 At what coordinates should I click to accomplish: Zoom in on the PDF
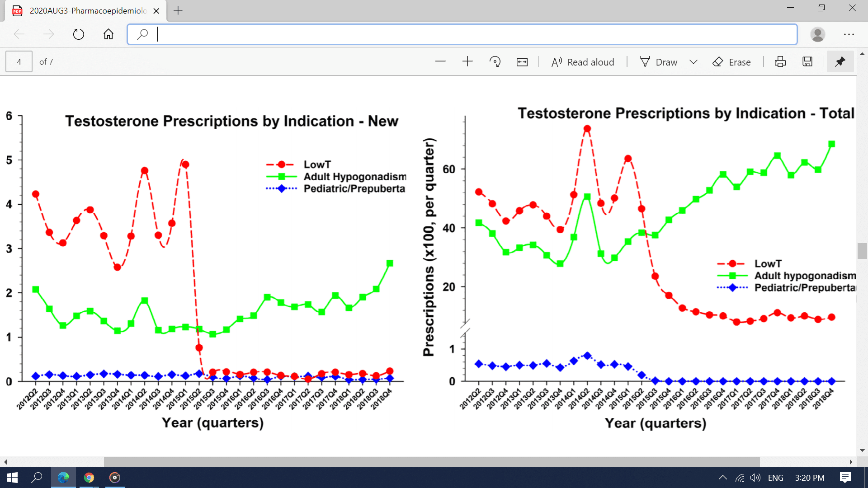coord(467,62)
